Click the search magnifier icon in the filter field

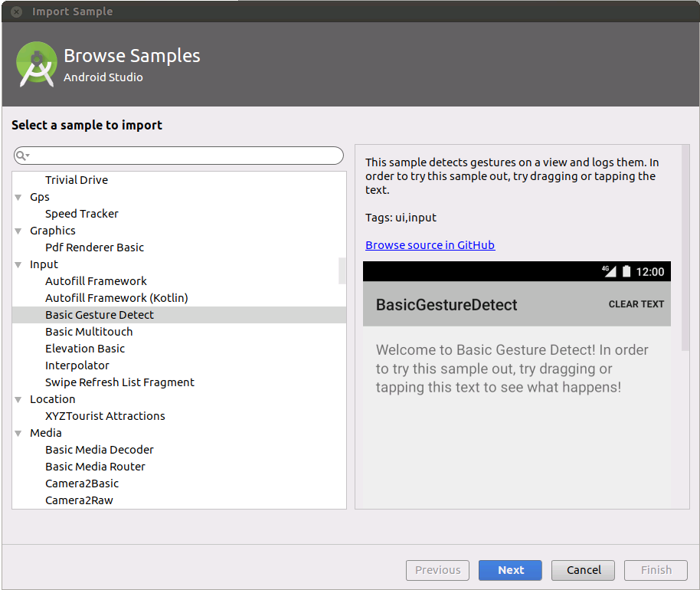(x=22, y=156)
